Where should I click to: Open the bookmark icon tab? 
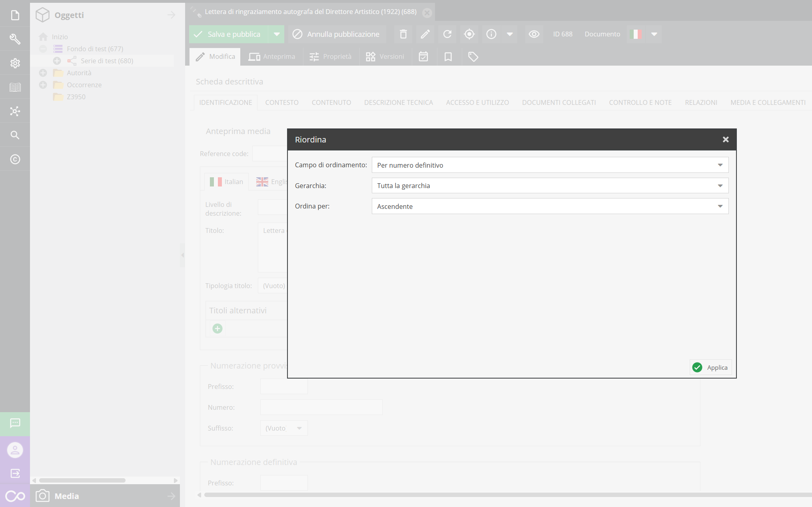point(448,57)
